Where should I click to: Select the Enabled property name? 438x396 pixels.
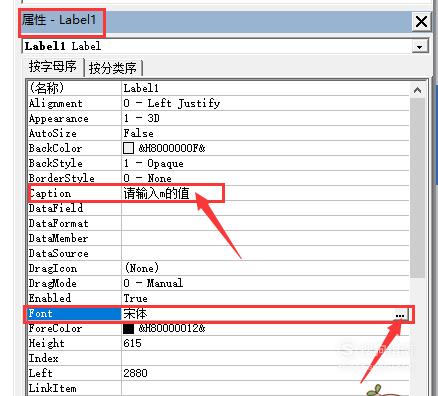point(50,298)
